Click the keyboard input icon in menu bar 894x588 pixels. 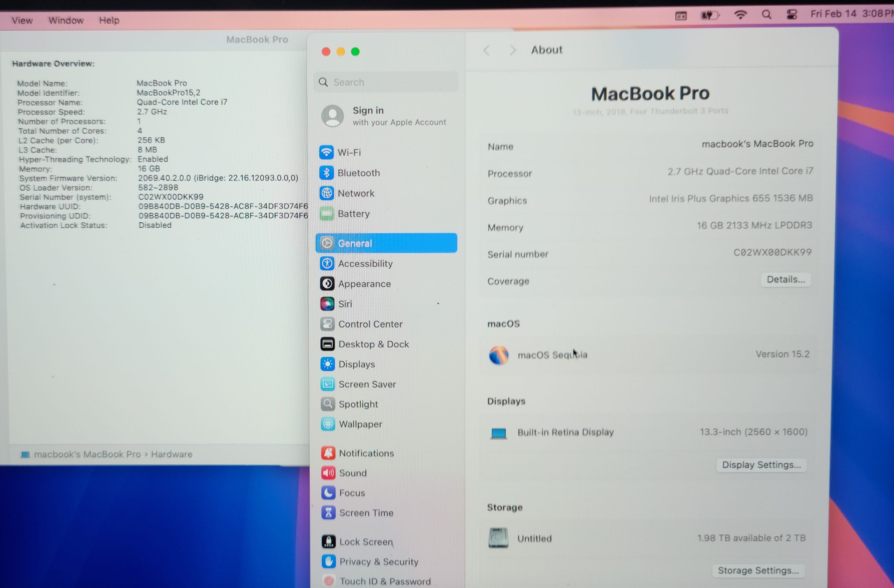click(x=681, y=16)
